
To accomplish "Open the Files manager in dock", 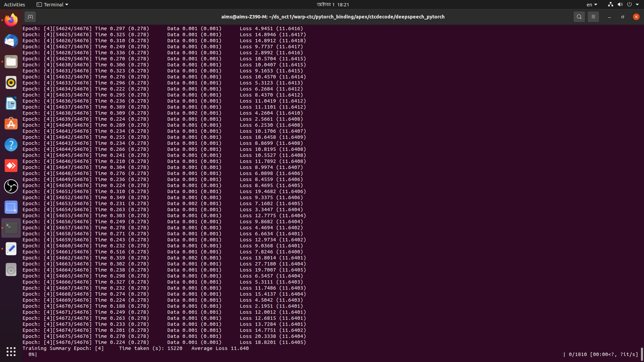I will (x=11, y=62).
